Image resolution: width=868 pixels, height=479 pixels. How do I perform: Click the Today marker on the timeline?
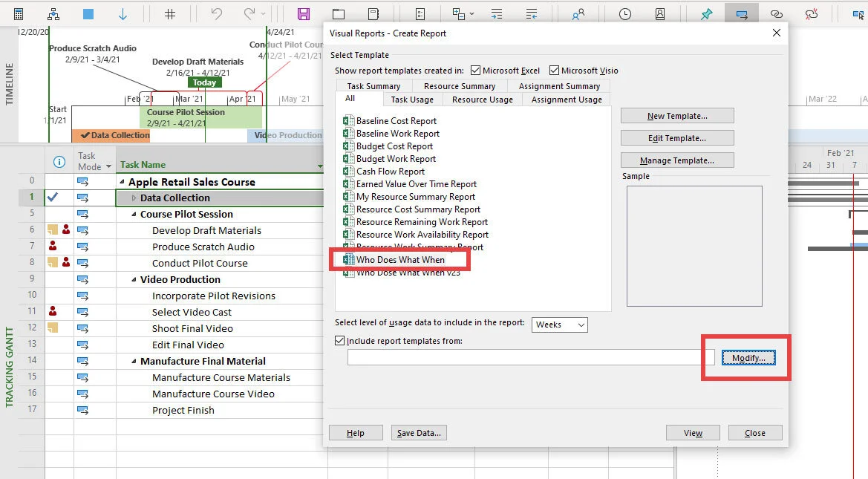point(205,82)
